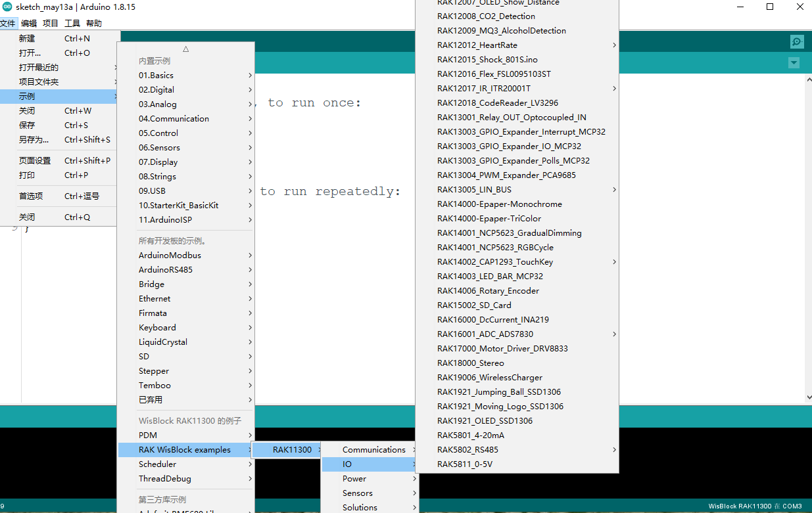Screen dimensions: 812x513
Task: Open the 项目 menu in the menu bar
Action: click(x=51, y=24)
